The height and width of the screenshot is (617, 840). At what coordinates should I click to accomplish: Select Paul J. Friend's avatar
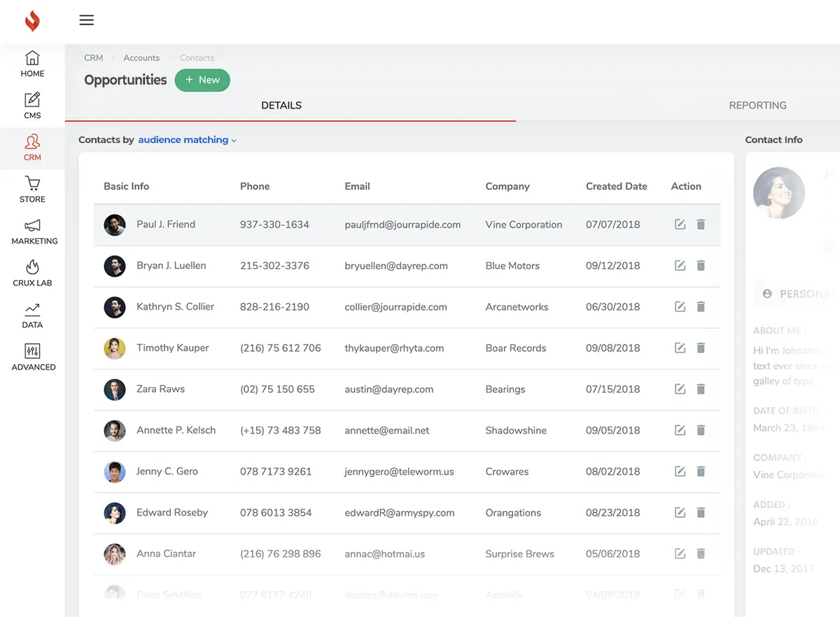click(x=115, y=225)
